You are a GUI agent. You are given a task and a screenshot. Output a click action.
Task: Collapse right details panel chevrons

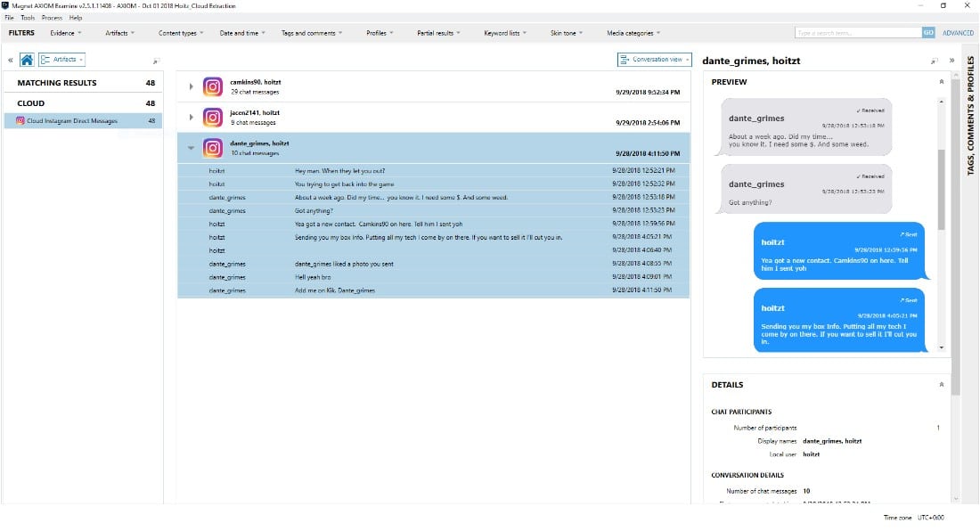(951, 61)
